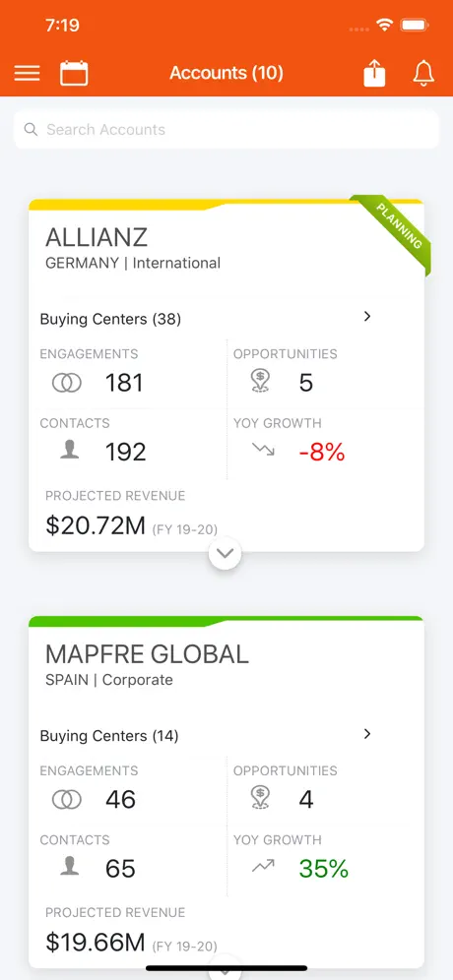The width and height of the screenshot is (453, 980).
Task: Open the MAPFRE GLOBAL account title
Action: pos(147,654)
